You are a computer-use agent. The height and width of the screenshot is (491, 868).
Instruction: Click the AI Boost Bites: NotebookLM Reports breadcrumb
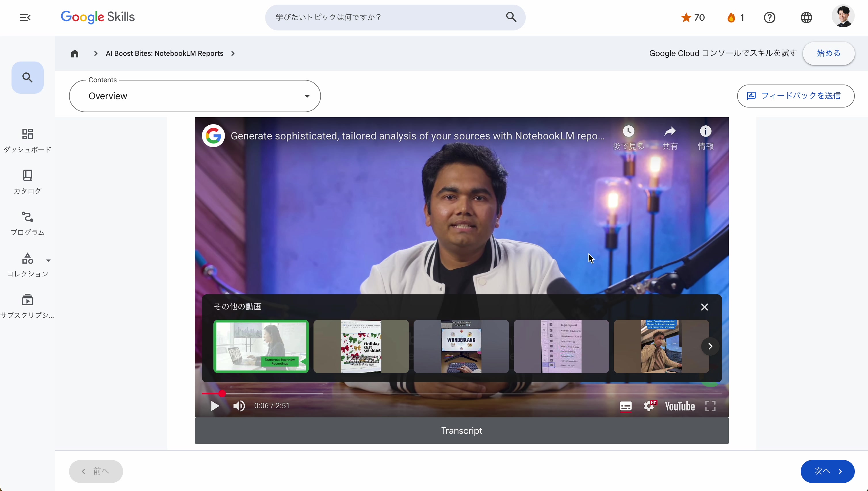point(164,54)
